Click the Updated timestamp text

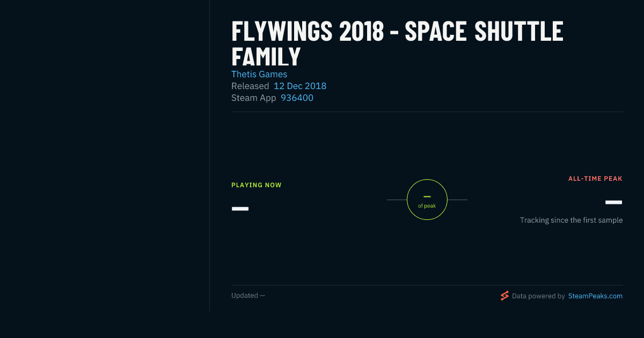click(248, 296)
